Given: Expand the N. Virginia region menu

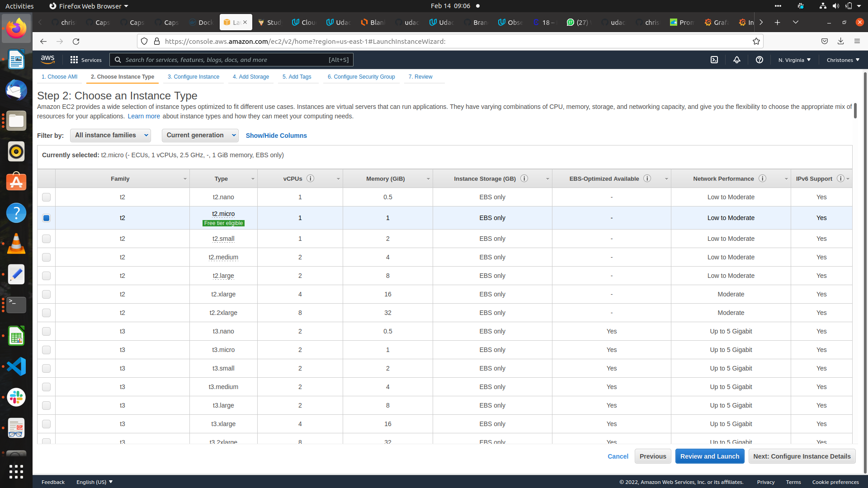Looking at the screenshot, I should [x=794, y=60].
